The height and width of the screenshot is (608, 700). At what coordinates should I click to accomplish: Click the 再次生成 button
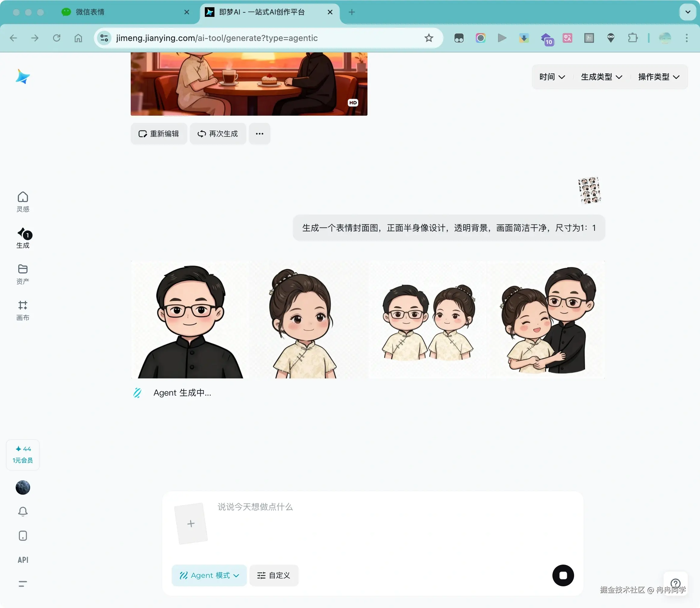point(218,134)
